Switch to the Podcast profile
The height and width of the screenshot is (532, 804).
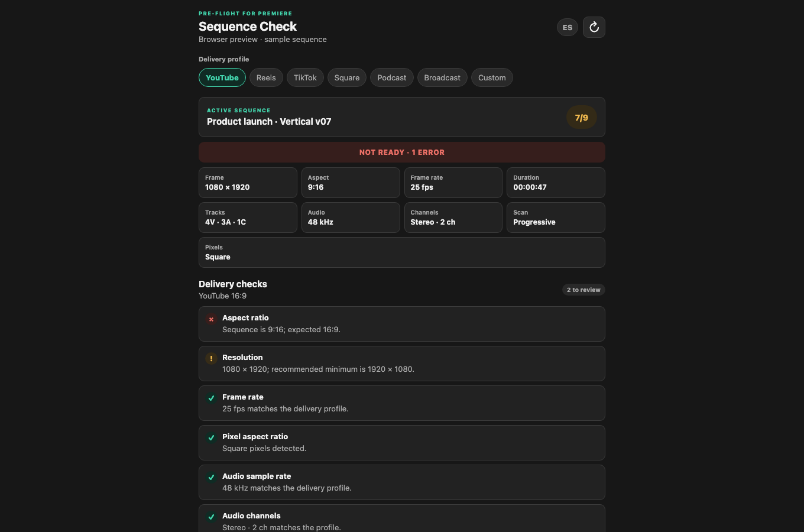pyautogui.click(x=392, y=77)
